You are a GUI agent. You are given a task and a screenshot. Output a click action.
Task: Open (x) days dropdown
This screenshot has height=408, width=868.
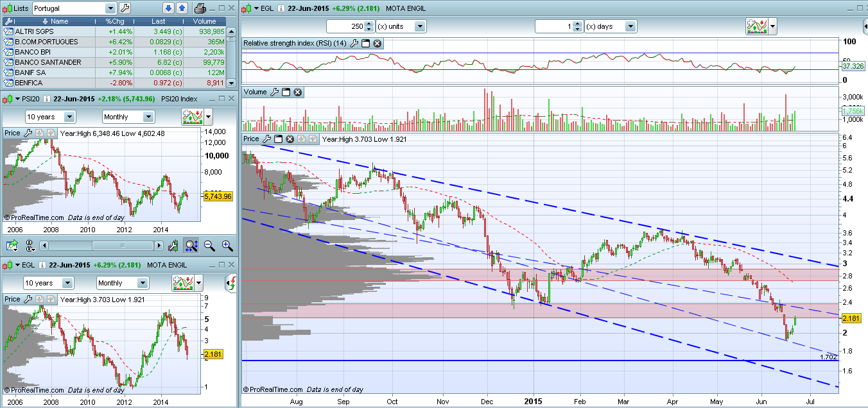(x=630, y=26)
